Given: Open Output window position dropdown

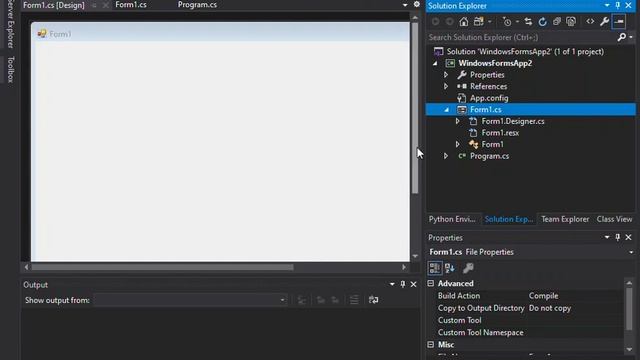Looking at the screenshot, I should 392,284.
